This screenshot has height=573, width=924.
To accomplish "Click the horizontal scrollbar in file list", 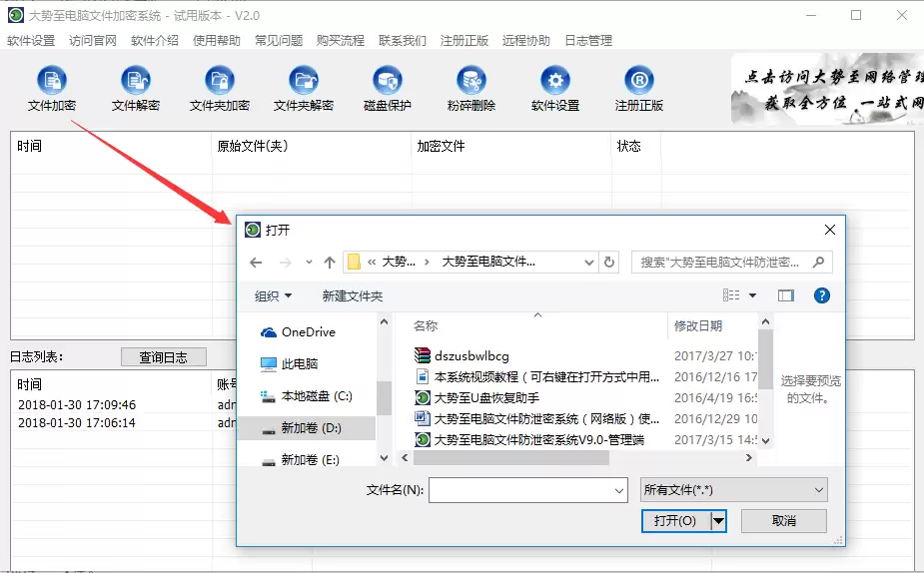I will tap(510, 457).
